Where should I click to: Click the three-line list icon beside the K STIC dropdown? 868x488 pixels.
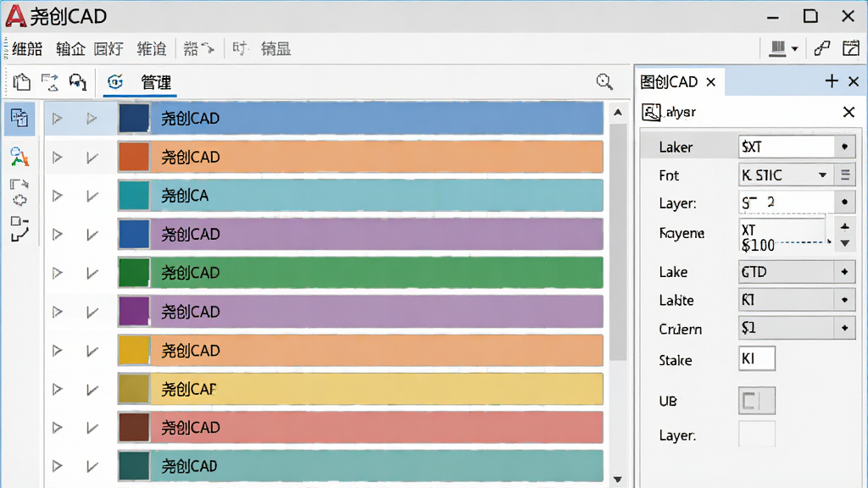845,175
